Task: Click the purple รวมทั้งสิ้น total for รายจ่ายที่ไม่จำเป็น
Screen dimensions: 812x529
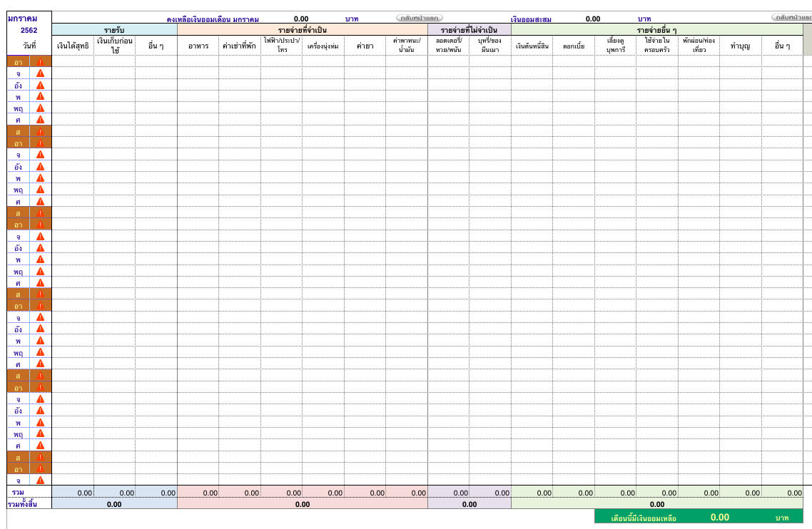Action: click(470, 504)
